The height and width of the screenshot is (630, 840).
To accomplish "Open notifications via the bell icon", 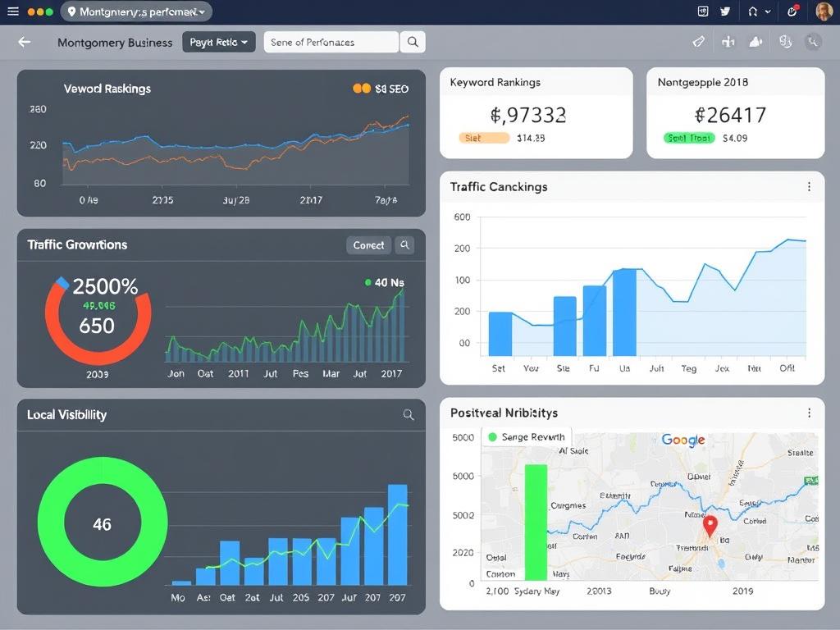I will (x=752, y=11).
